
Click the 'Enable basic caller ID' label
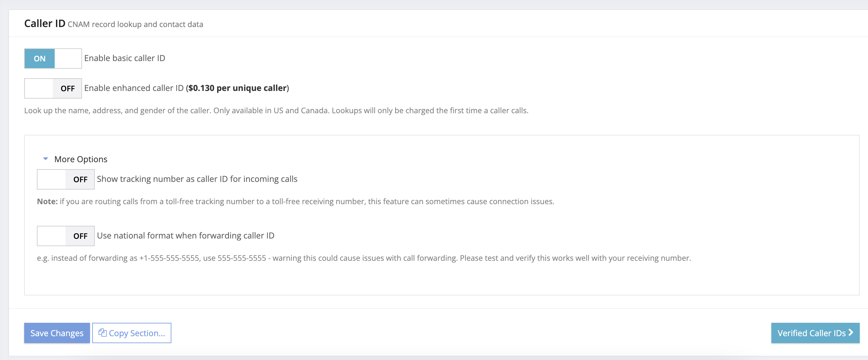pyautogui.click(x=125, y=58)
